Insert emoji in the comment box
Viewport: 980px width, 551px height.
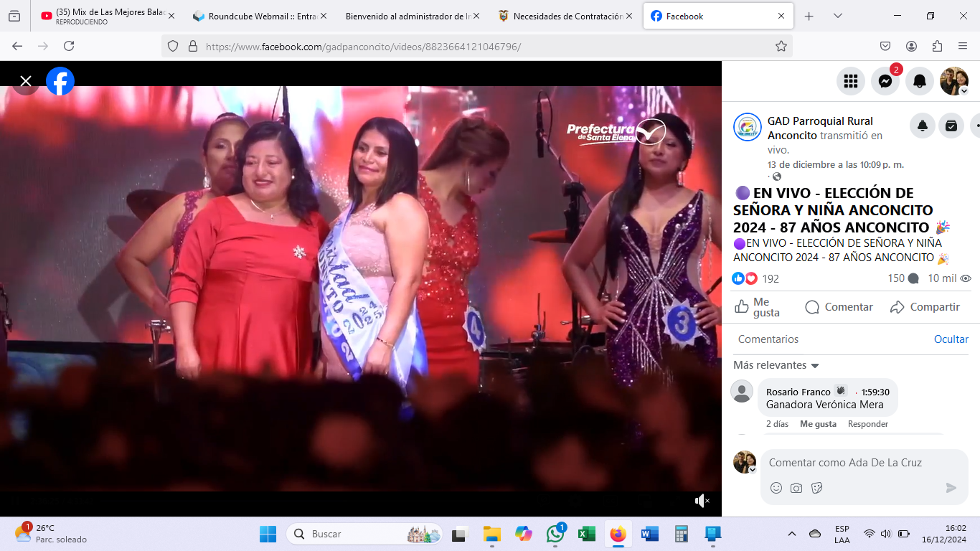pos(776,488)
